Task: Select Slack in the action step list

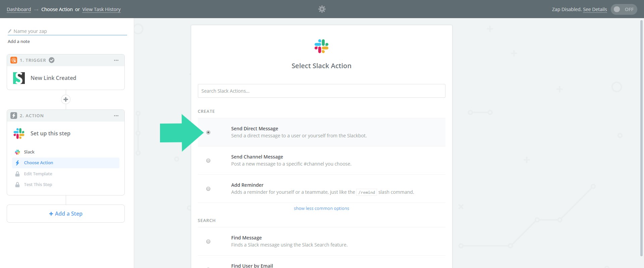Action: [x=66, y=152]
